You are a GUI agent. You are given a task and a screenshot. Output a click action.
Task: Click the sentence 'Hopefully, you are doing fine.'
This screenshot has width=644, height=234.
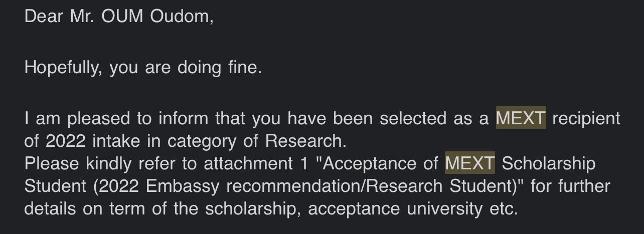(143, 68)
